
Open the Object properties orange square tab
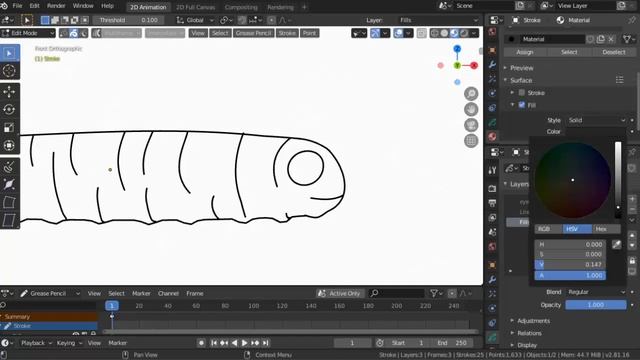492,50
